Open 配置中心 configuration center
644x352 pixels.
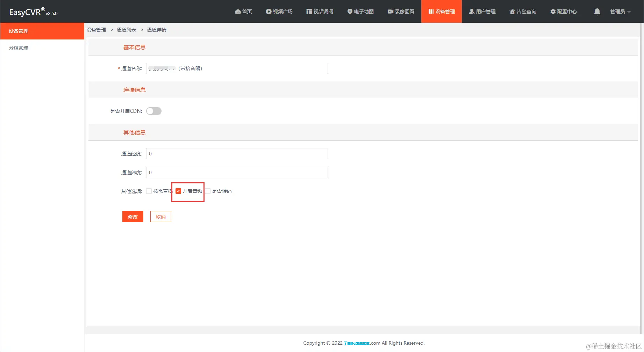click(x=563, y=12)
